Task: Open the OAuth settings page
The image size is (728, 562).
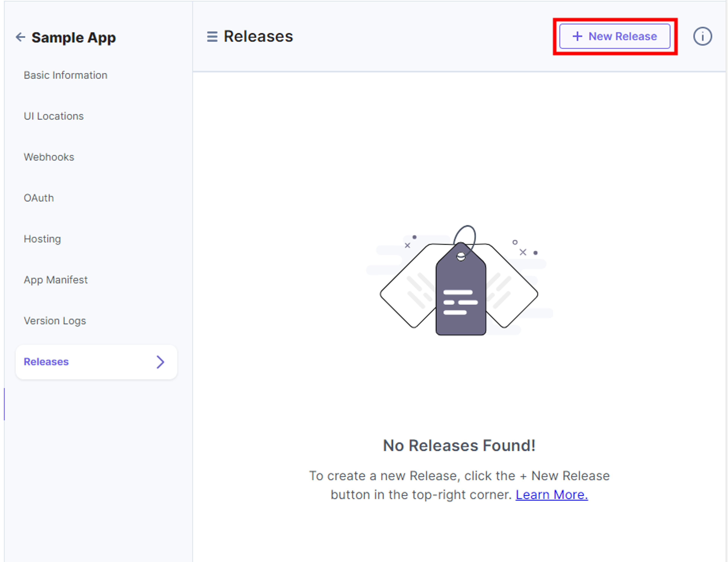Action: [39, 198]
